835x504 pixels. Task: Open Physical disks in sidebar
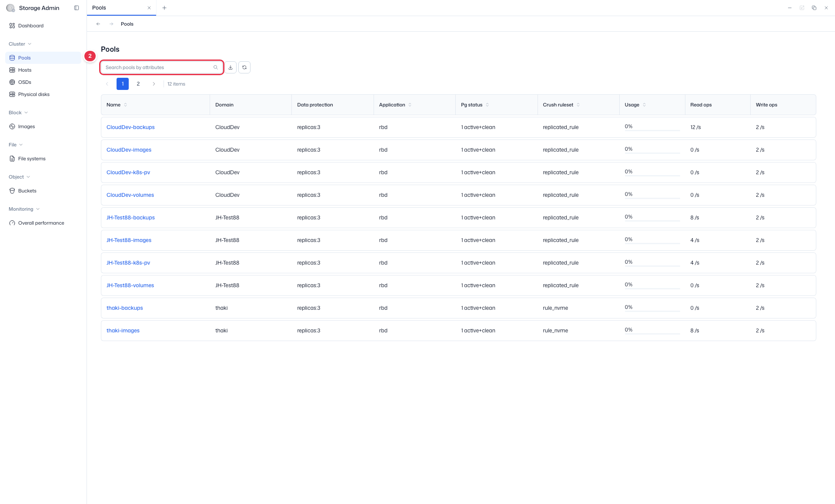[x=43, y=94]
